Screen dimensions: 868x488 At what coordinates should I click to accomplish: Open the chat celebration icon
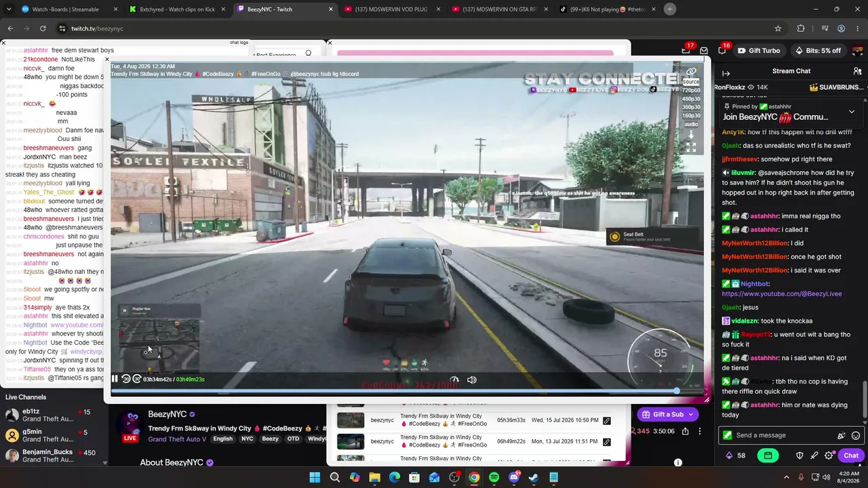842,436
